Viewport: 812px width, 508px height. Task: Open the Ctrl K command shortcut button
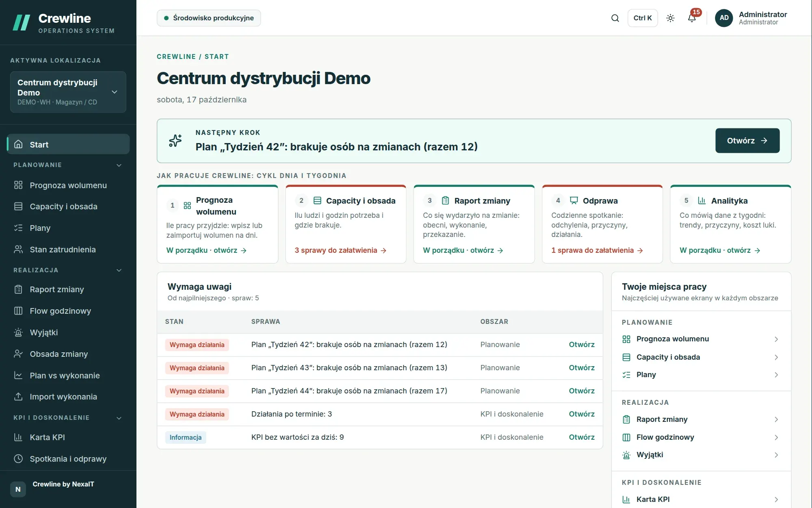click(x=643, y=18)
